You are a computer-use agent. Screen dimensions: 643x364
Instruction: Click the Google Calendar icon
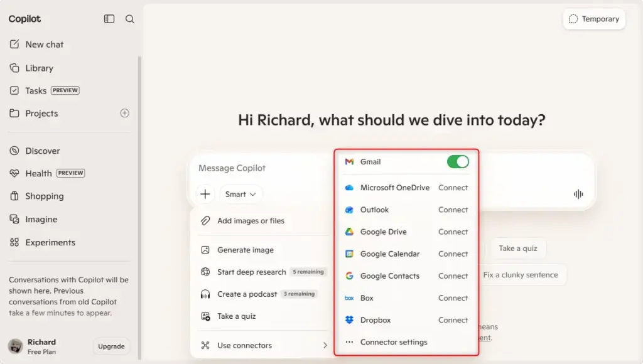click(349, 254)
